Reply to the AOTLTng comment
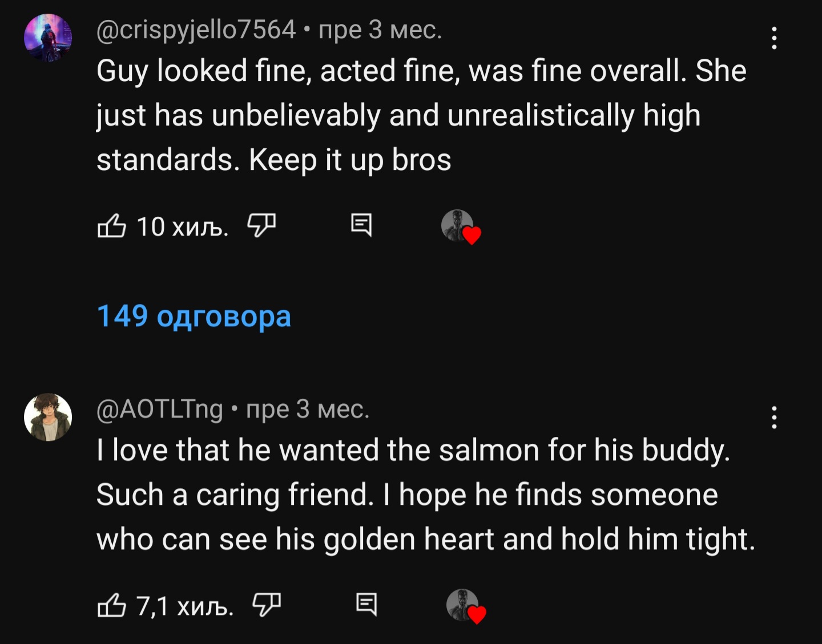 (x=366, y=605)
